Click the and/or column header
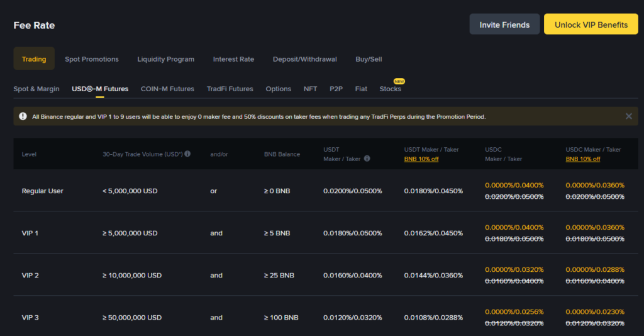Viewport: 644px width, 336px height. (219, 154)
